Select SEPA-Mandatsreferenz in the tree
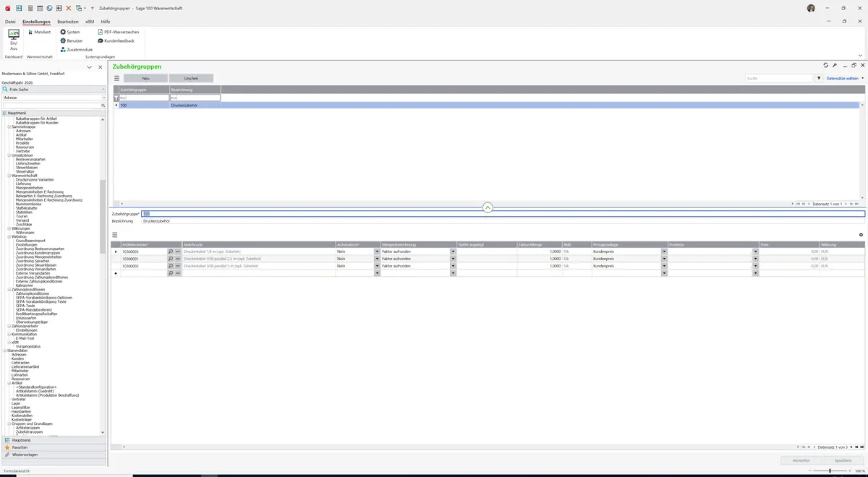This screenshot has width=868, height=477. tap(35, 310)
